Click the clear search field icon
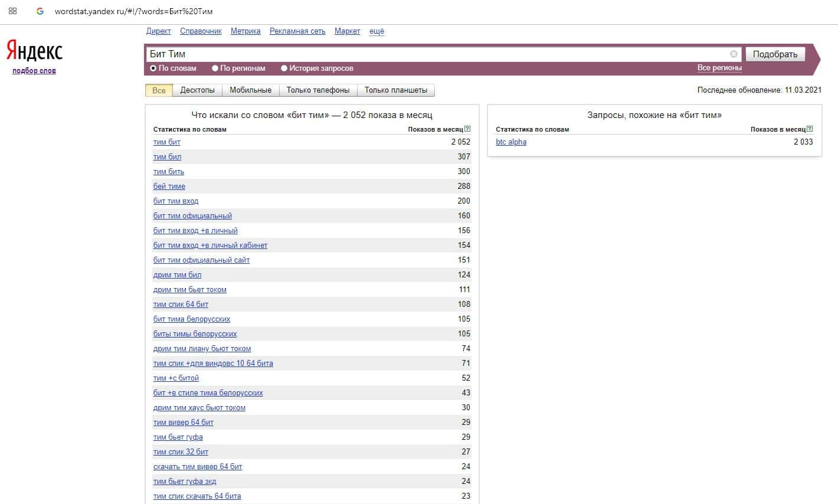 pos(734,54)
